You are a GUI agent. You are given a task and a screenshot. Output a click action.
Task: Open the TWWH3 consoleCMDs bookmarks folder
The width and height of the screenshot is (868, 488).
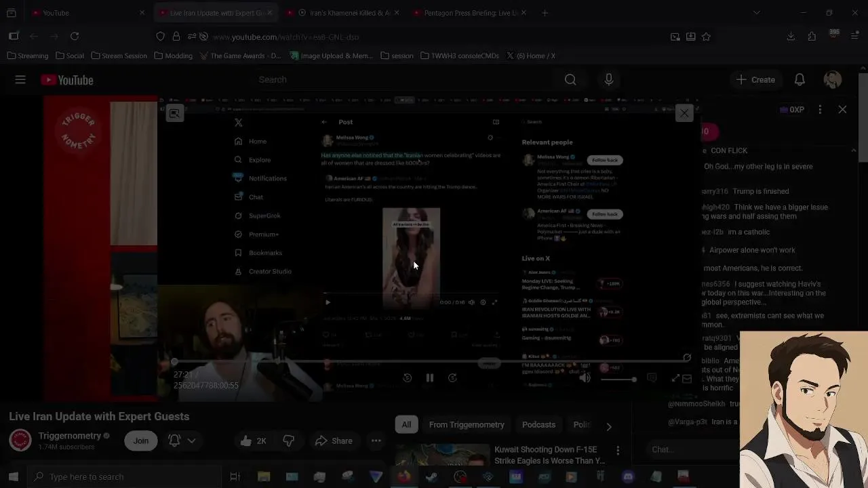point(460,56)
